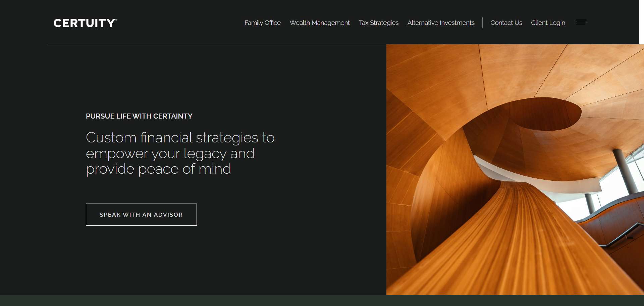644x306 pixels.
Task: Open the Client Login link
Action: tap(548, 23)
